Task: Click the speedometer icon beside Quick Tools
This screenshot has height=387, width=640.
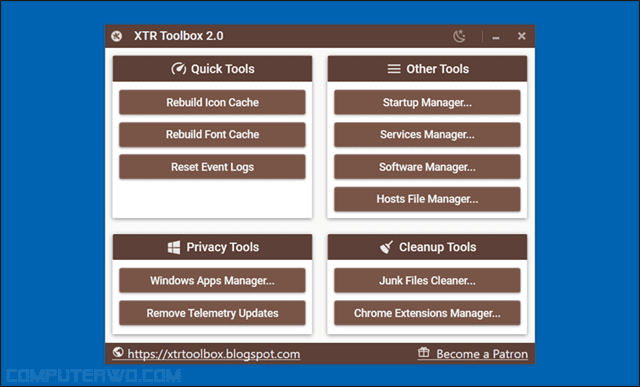Action: 178,69
